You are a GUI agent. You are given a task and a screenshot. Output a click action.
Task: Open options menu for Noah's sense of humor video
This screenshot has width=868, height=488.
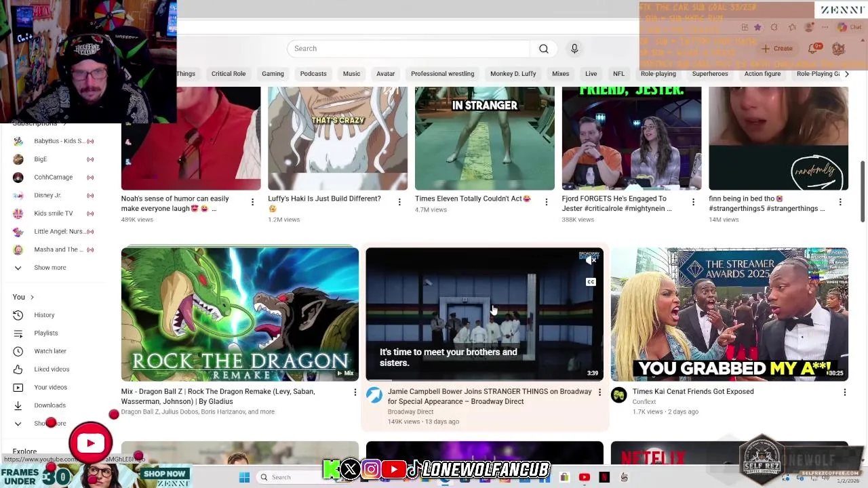click(252, 202)
